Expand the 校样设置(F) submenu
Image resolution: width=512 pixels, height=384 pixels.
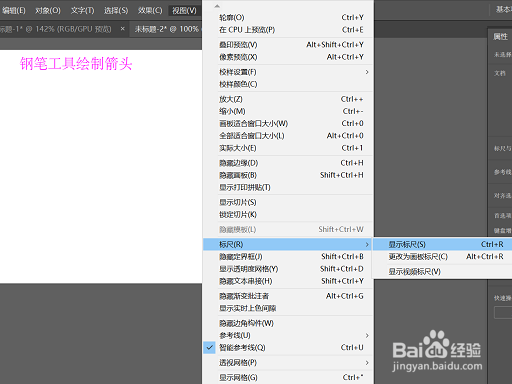pyautogui.click(x=288, y=72)
